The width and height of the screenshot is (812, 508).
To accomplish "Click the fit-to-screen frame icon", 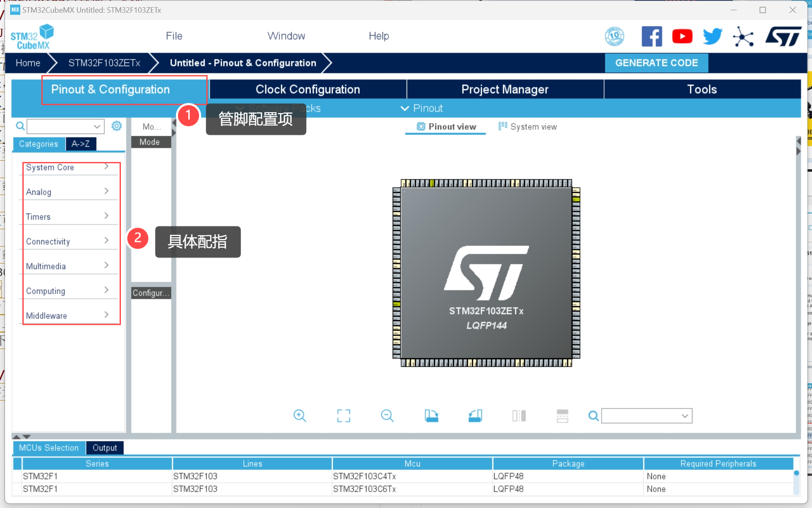I will coord(344,415).
